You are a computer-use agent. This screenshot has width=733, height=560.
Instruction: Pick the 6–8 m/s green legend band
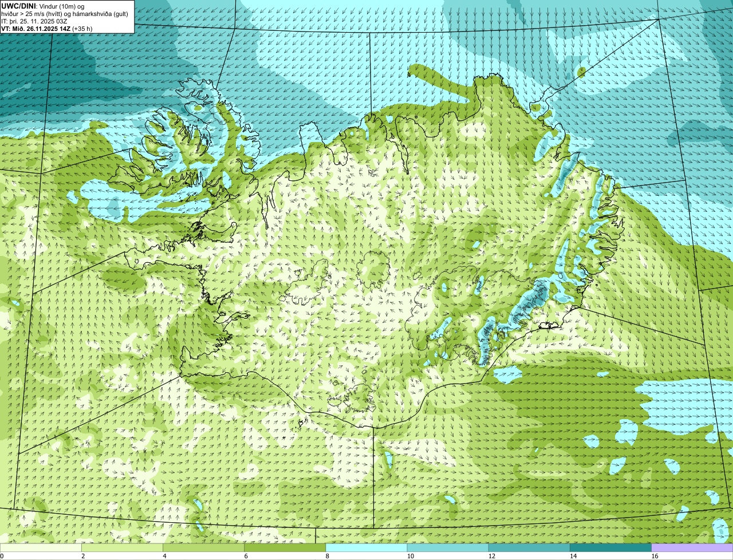point(285,548)
